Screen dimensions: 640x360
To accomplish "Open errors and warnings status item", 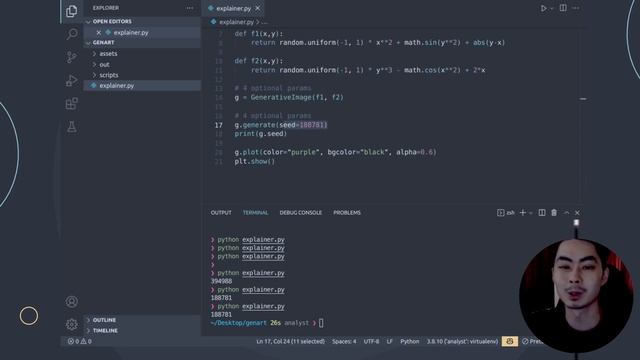I will click(x=80, y=341).
